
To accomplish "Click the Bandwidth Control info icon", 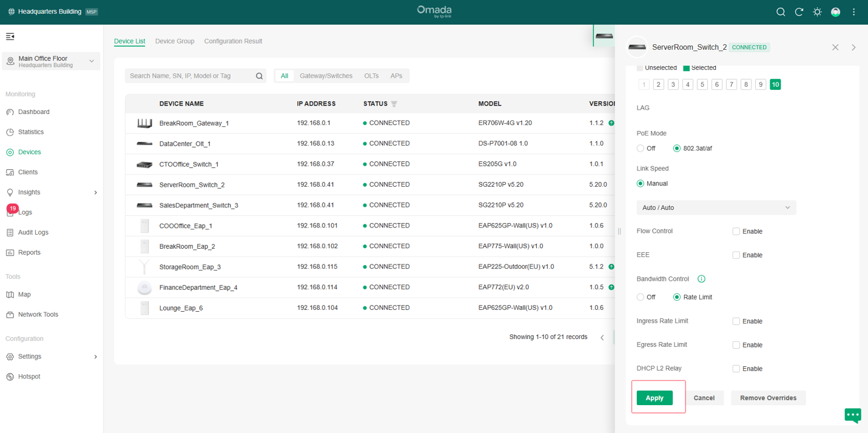I will click(x=701, y=279).
